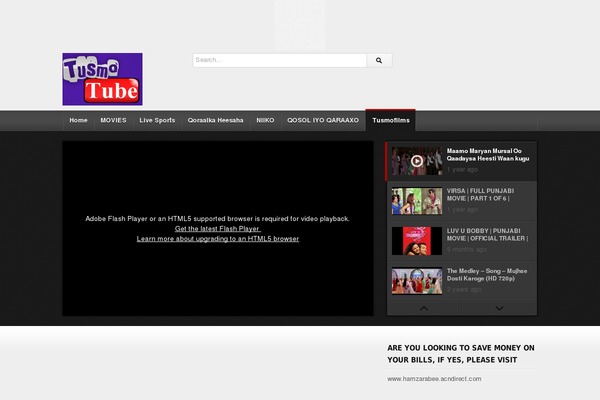
Task: Open the NIIKO menu item
Action: coord(265,120)
